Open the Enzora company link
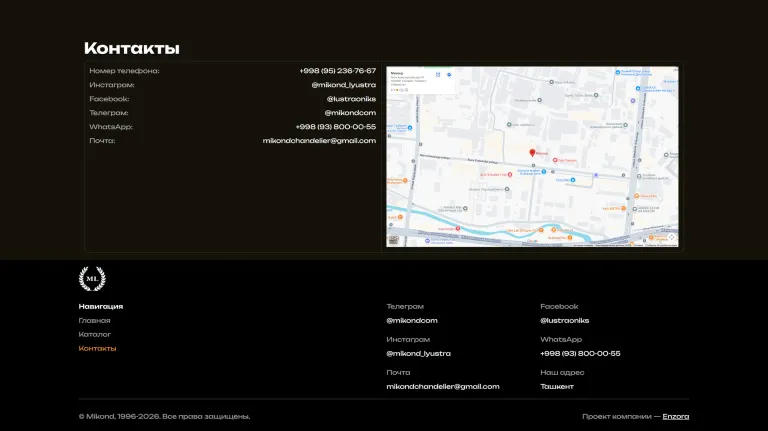This screenshot has height=431, width=768. point(675,416)
